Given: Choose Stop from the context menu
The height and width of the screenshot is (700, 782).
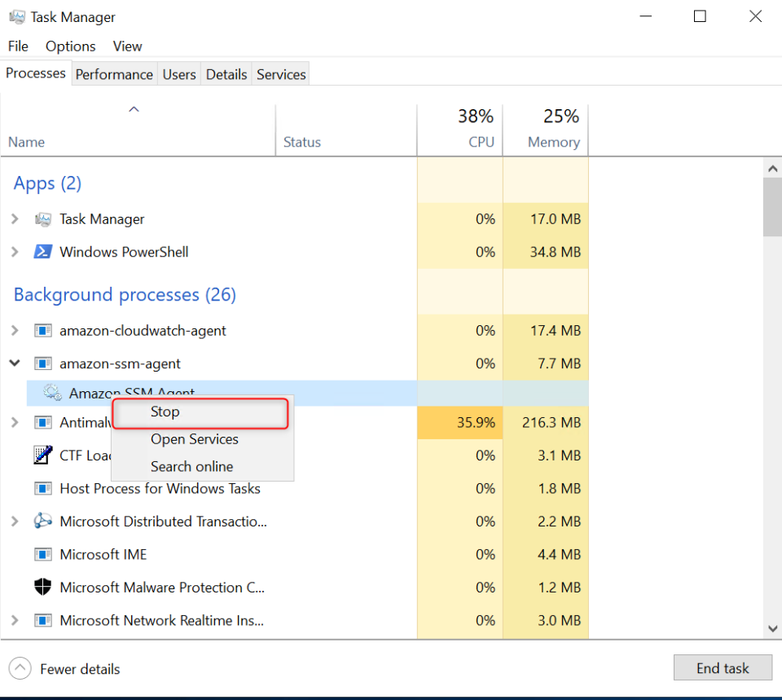Looking at the screenshot, I should [x=165, y=412].
